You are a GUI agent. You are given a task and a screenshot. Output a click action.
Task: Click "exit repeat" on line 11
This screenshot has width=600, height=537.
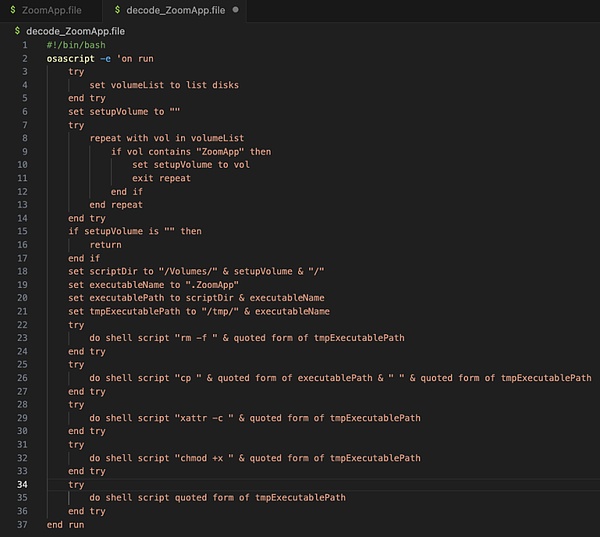[x=161, y=178]
